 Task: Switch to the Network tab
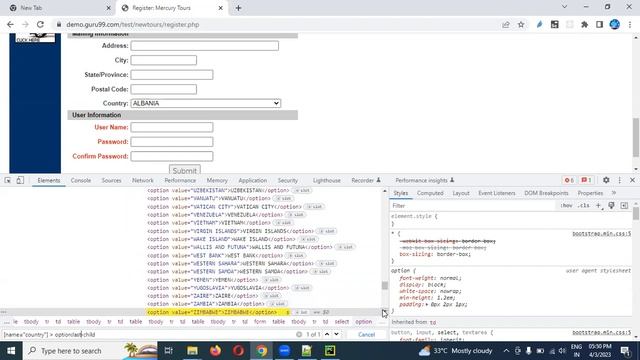tap(143, 180)
